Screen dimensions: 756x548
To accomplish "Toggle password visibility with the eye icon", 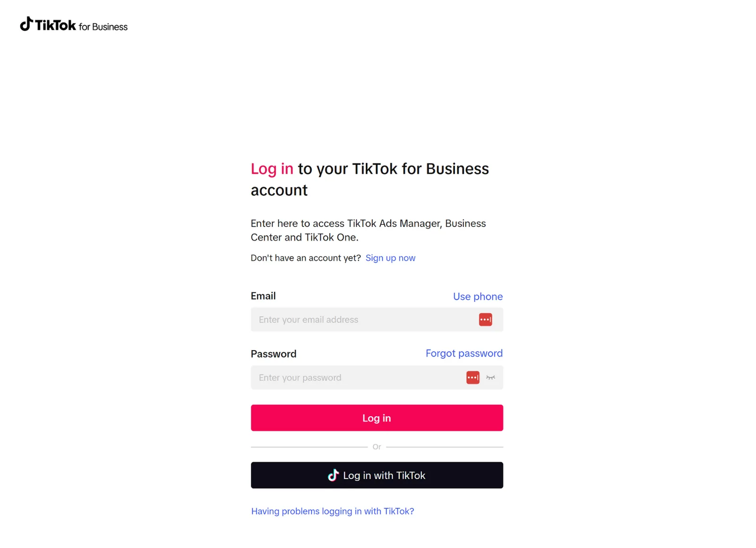I will tap(490, 377).
